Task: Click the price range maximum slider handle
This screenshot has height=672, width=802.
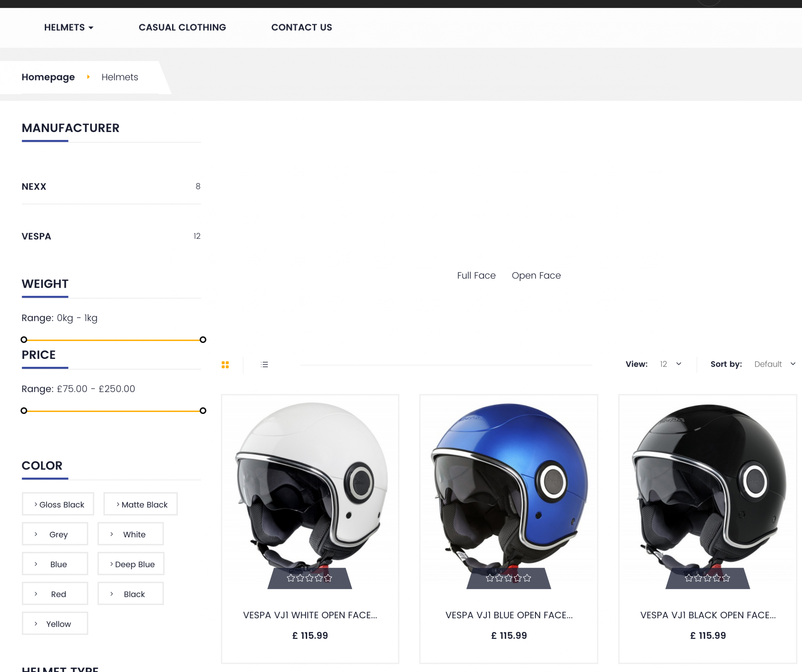Action: tap(203, 411)
